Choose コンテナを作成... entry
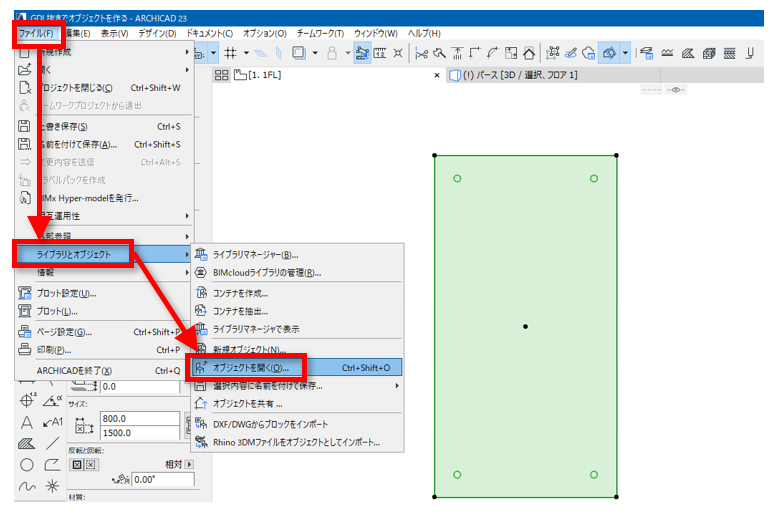The image size is (772, 523). click(x=297, y=294)
